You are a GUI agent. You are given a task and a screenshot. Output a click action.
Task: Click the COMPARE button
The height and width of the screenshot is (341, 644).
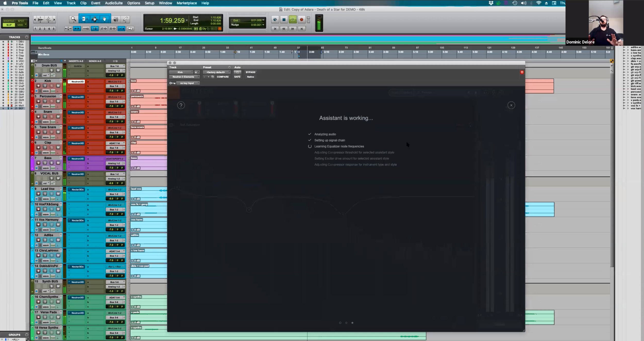223,77
